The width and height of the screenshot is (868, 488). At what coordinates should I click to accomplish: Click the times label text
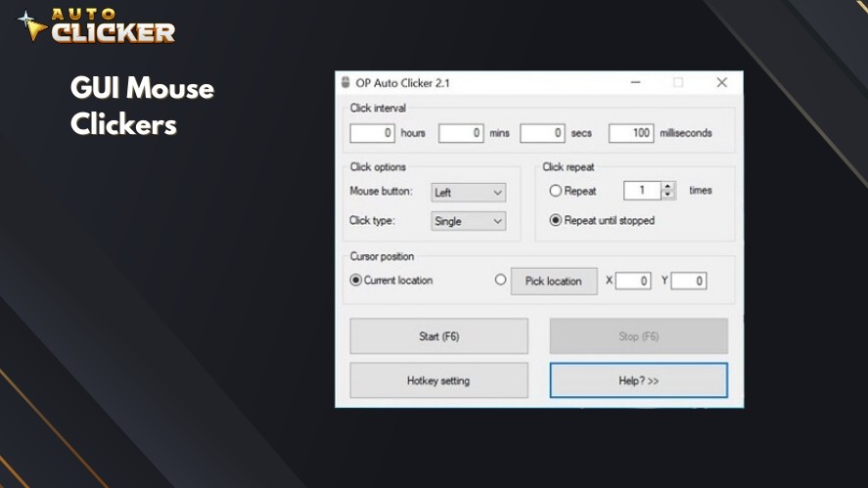(x=701, y=191)
